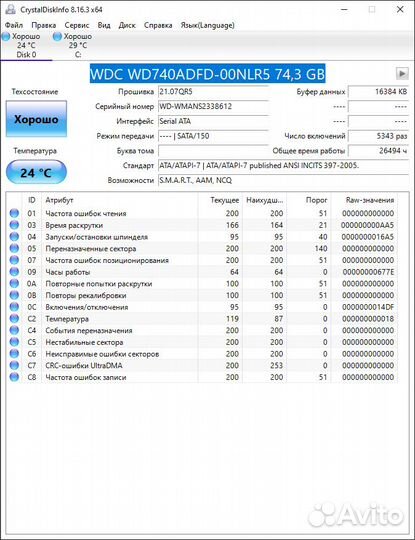Select the Время раскрутки row
The height and width of the screenshot is (540, 415).
(x=203, y=225)
